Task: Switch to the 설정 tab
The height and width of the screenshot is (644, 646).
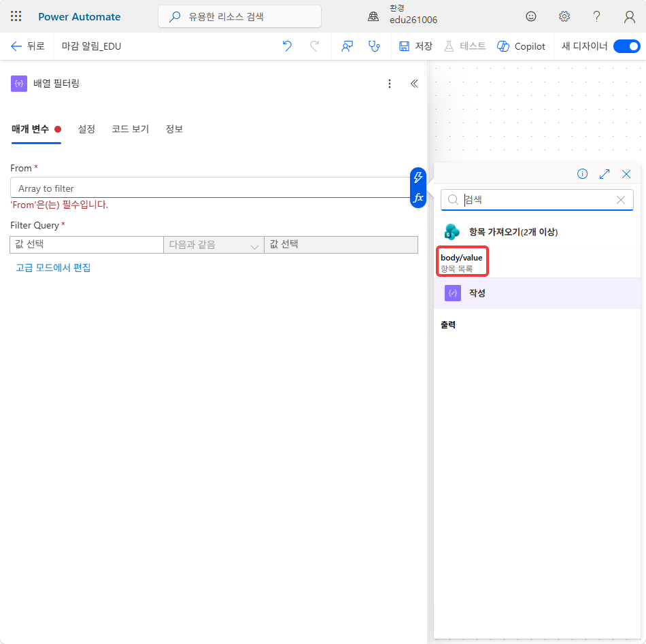Action: click(x=86, y=129)
